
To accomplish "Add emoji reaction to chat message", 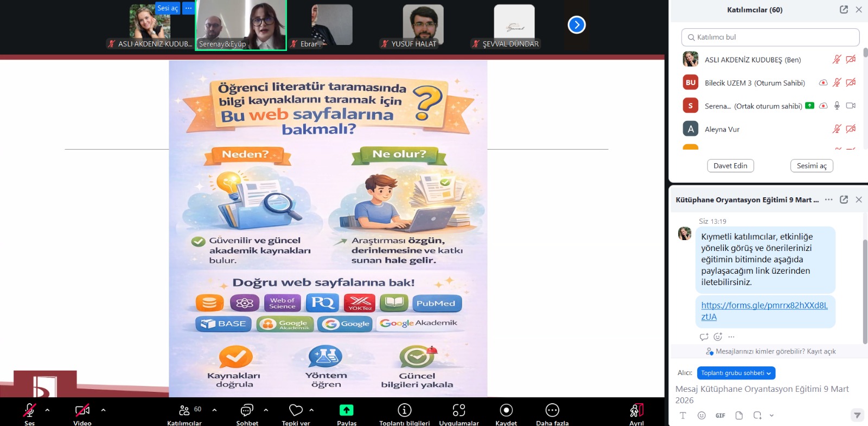I will click(x=718, y=337).
